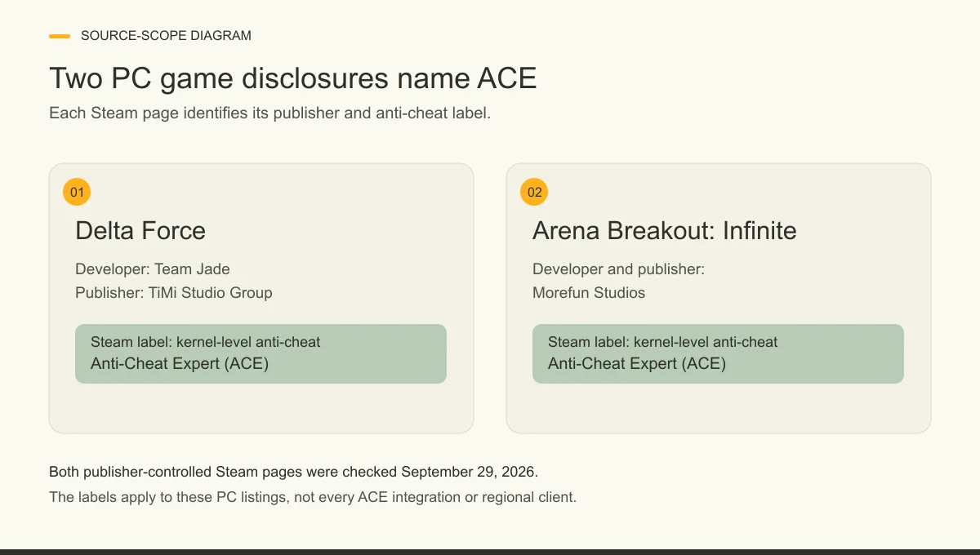Select the 'Arena Breakout: Infinite' title
The width and height of the screenshot is (980, 555).
click(x=664, y=231)
